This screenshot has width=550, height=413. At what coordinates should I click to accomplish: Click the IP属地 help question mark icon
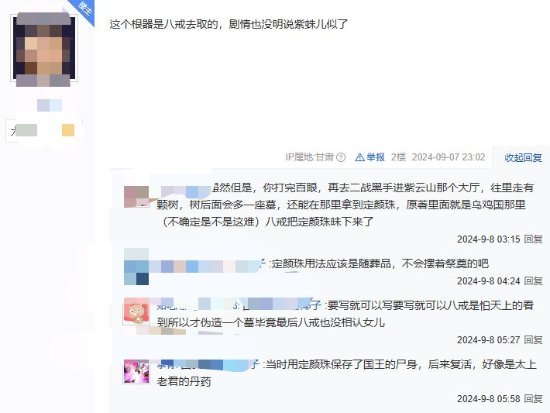click(341, 157)
